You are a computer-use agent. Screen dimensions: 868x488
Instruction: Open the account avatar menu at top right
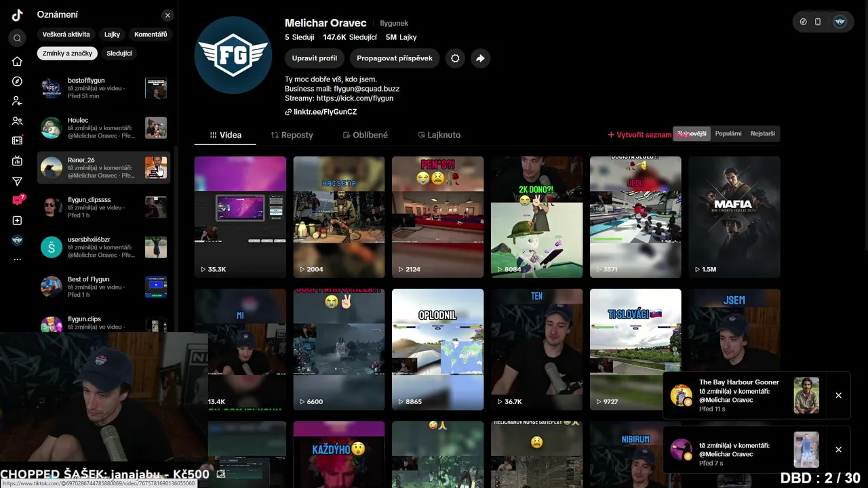pos(840,22)
